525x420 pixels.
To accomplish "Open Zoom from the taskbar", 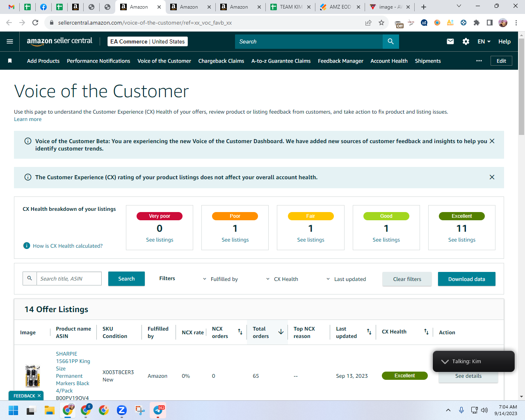I will [121, 410].
